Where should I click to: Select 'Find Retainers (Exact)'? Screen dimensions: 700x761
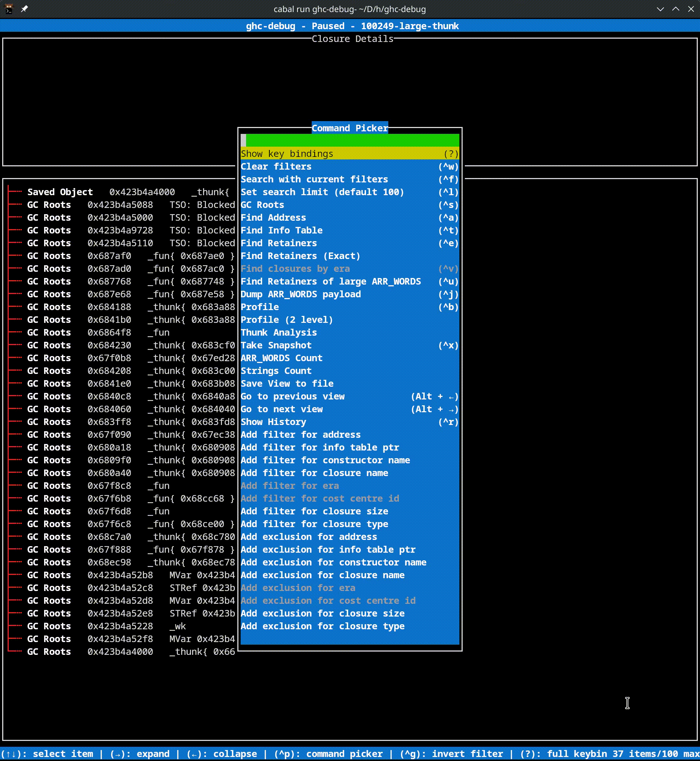[350, 256]
